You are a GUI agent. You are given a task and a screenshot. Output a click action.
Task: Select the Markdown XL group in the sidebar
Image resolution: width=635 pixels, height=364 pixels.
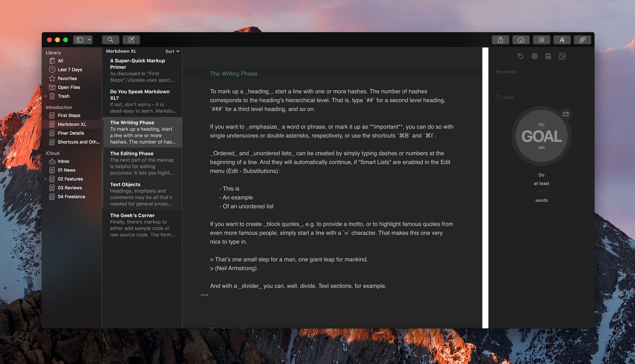(x=72, y=124)
